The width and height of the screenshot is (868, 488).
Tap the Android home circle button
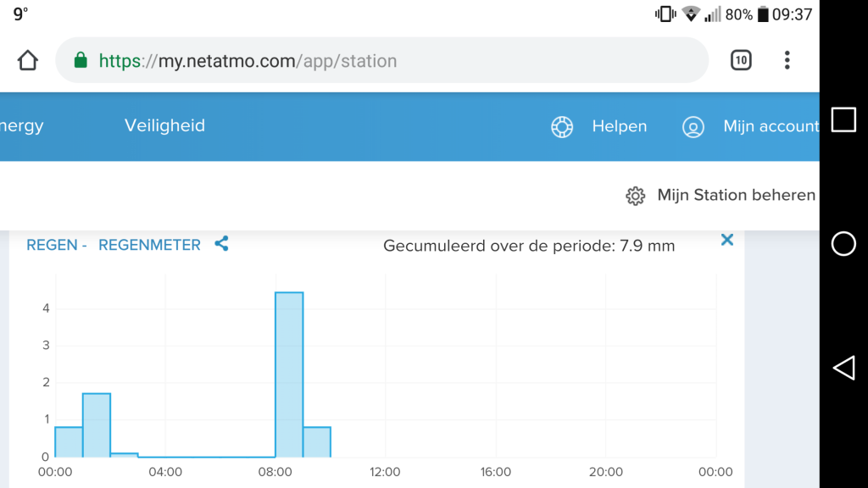point(843,243)
